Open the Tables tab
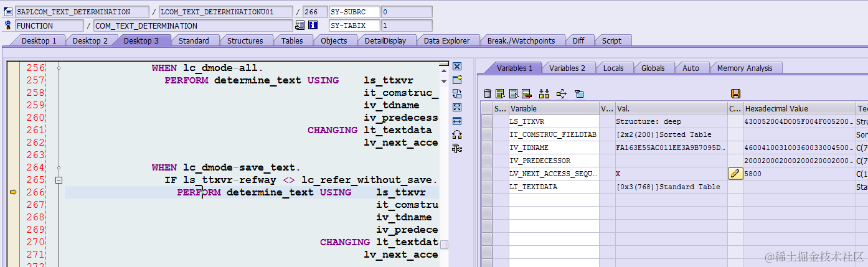 point(292,40)
